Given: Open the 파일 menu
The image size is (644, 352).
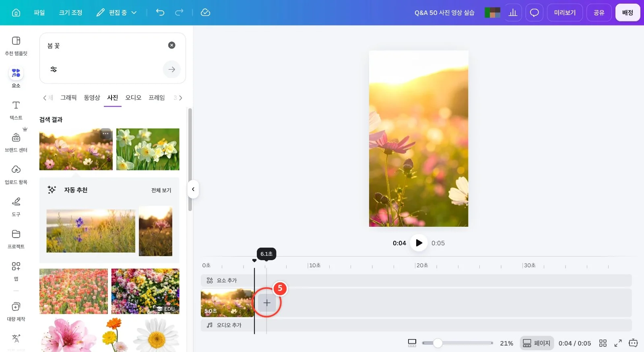Looking at the screenshot, I should click(39, 12).
